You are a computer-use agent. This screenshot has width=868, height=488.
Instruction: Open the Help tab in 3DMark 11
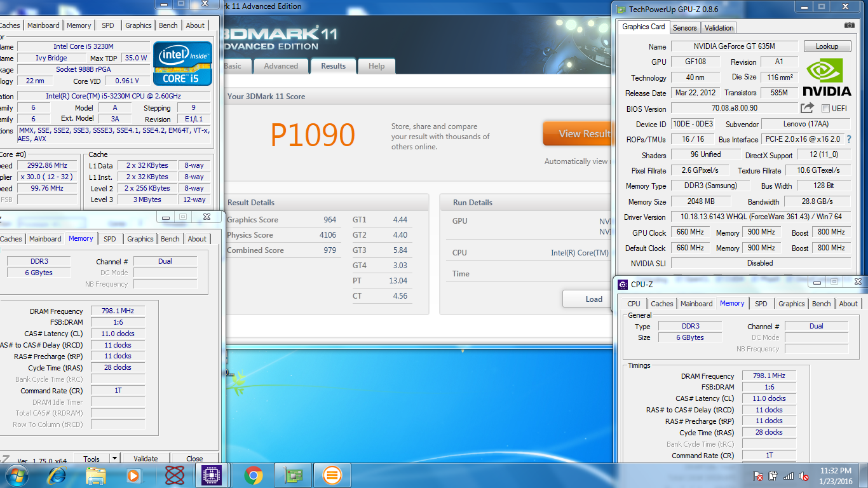pyautogui.click(x=376, y=66)
